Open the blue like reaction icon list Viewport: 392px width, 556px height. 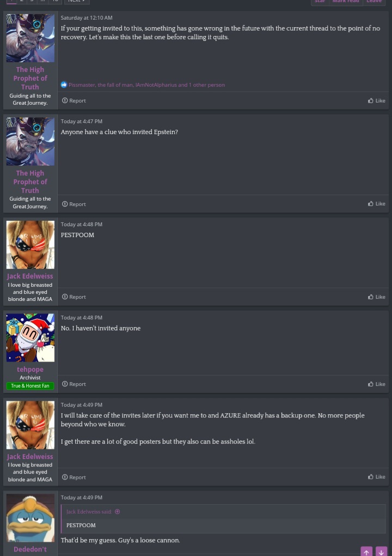(x=64, y=84)
